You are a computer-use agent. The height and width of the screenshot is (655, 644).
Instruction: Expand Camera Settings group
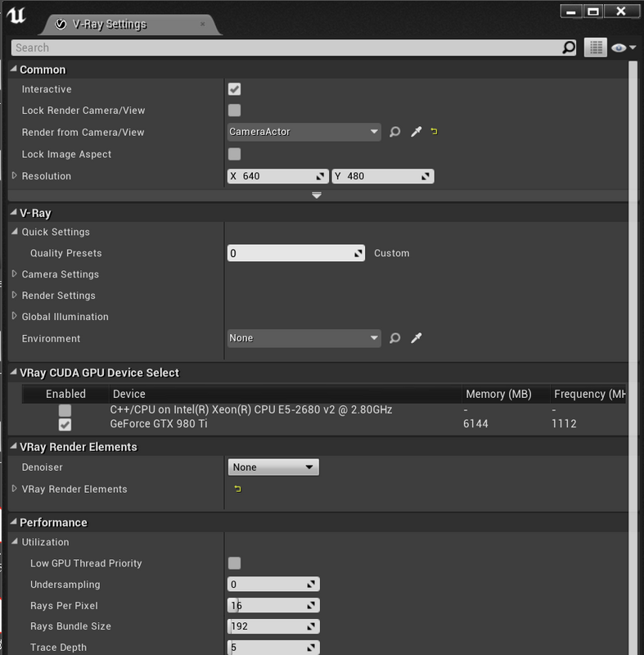(14, 273)
